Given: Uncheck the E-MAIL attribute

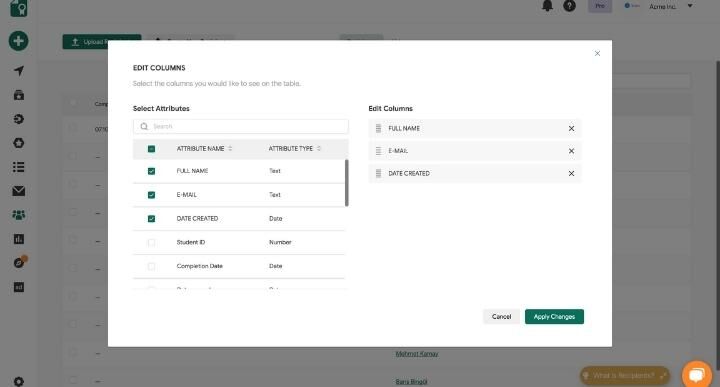Looking at the screenshot, I should click(151, 195).
